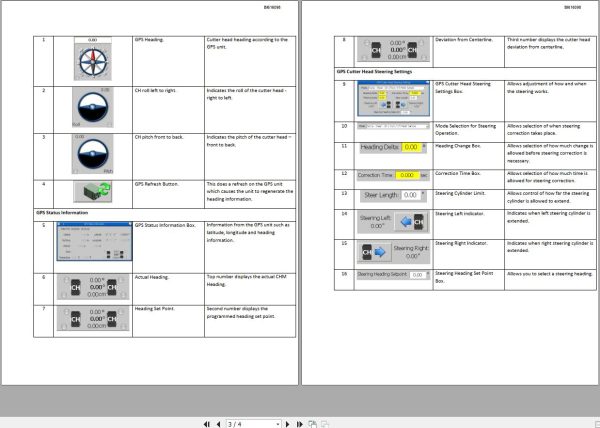Click 'Mode Selection for Steering Operation.' text
The width and height of the screenshot is (600, 428).
(466, 130)
